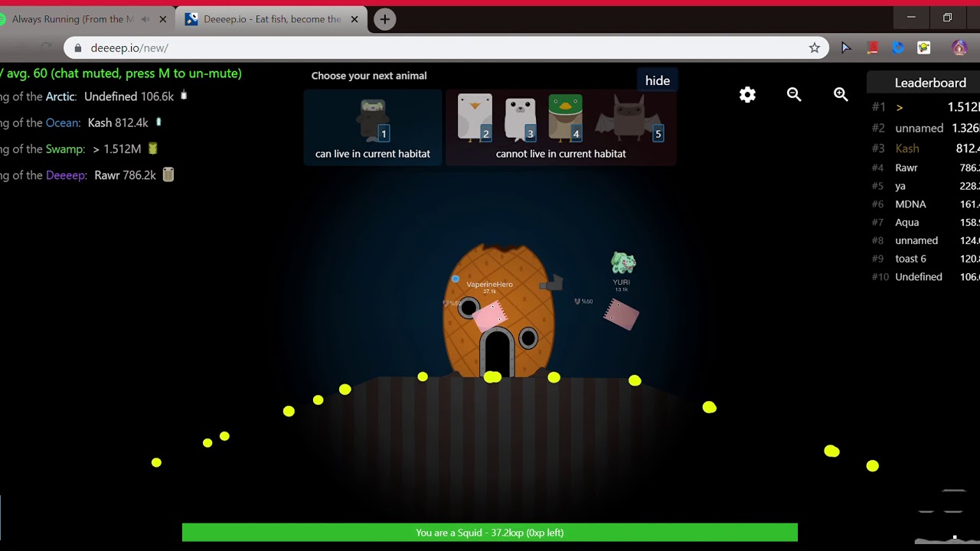Select the bat evolution numbered 5
Viewport: 980px width, 551px height.
pos(629,119)
